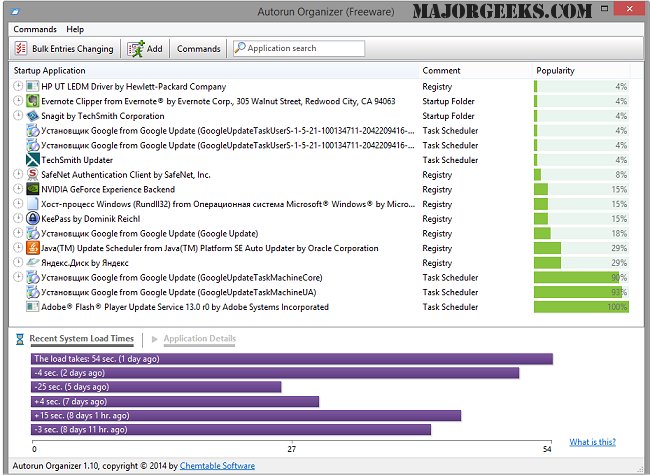The image size is (650, 475).
Task: Open the What is this? link
Action: (592, 442)
